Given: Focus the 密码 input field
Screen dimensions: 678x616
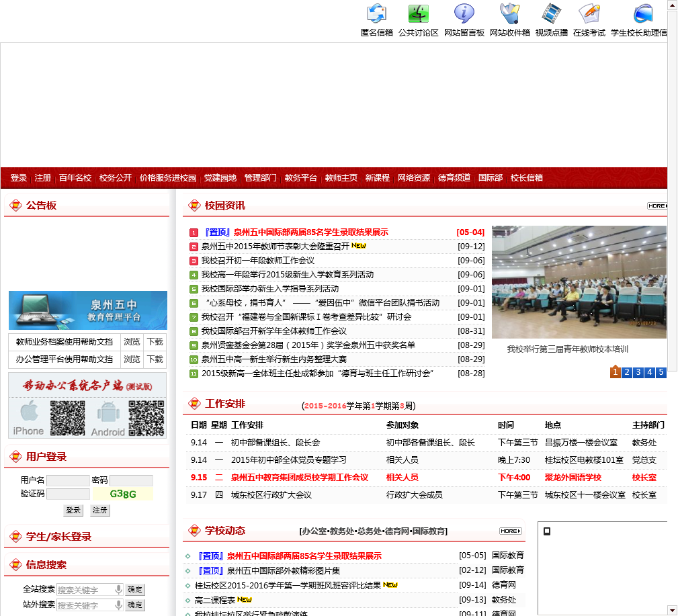Looking at the screenshot, I should click(132, 480).
